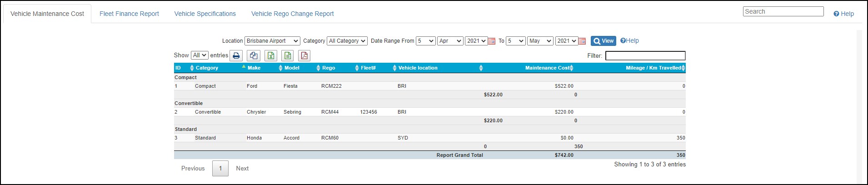This screenshot has width=868, height=185.
Task: Switch to Vehicle Maintenance Cost tab
Action: tap(47, 14)
